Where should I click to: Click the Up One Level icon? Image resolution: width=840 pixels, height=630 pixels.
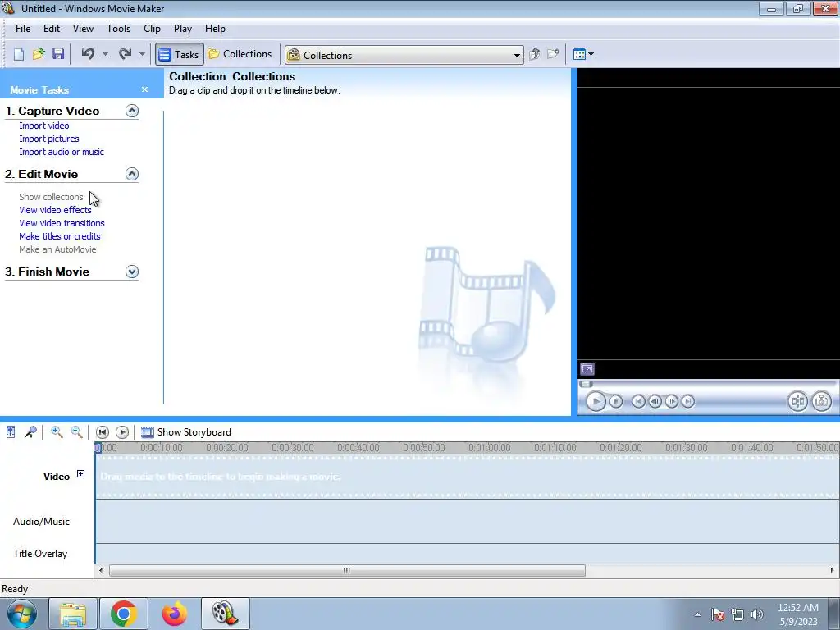pyautogui.click(x=534, y=54)
